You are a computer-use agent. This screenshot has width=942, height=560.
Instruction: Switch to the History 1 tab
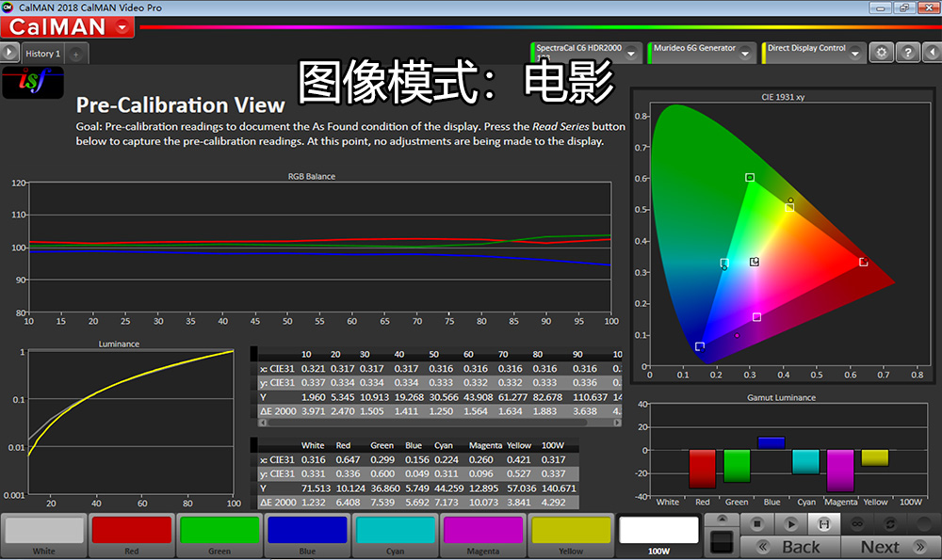point(42,54)
